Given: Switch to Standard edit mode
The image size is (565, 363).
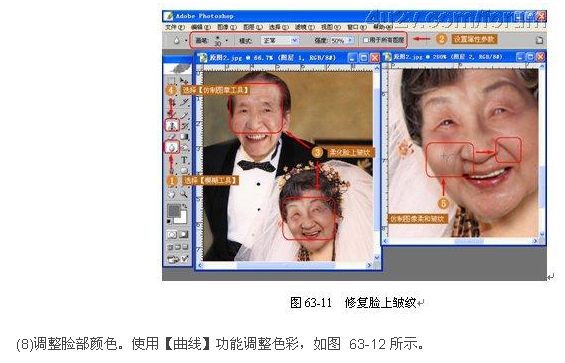Looking at the screenshot, I should 172,235.
